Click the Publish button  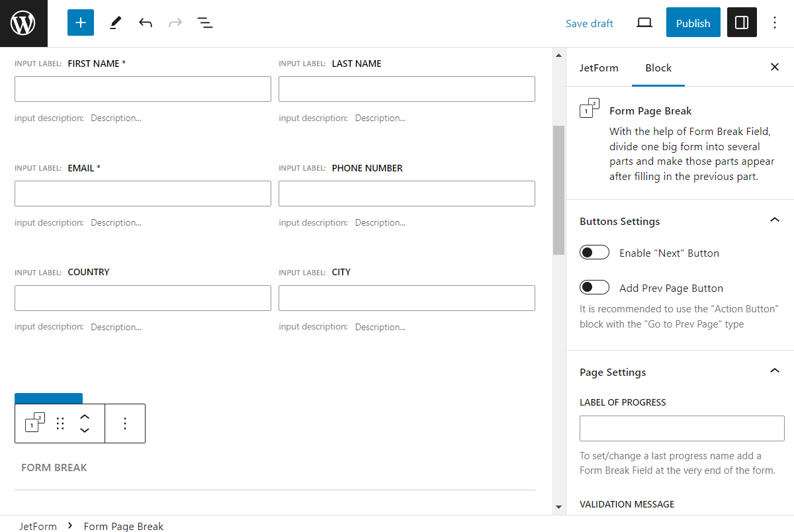tap(693, 23)
